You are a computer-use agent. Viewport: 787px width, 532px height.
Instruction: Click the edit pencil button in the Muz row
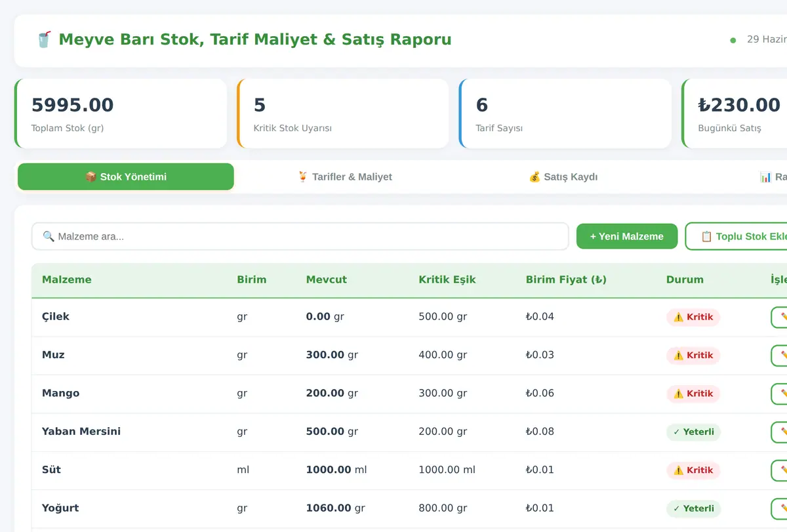click(779, 356)
